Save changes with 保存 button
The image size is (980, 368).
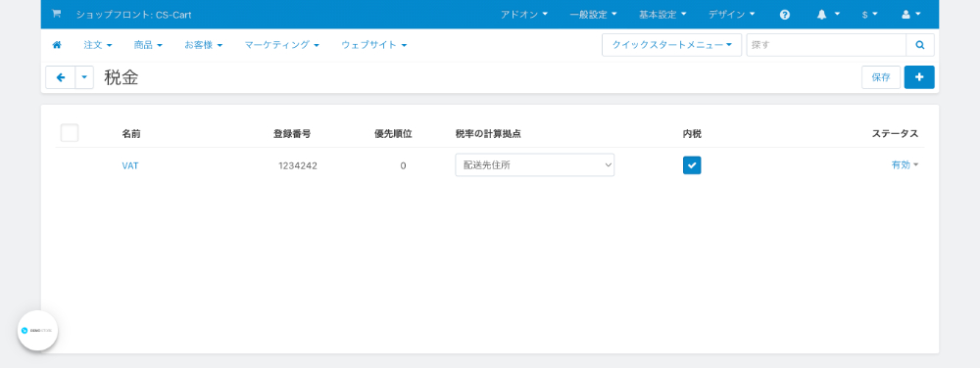[x=881, y=77]
